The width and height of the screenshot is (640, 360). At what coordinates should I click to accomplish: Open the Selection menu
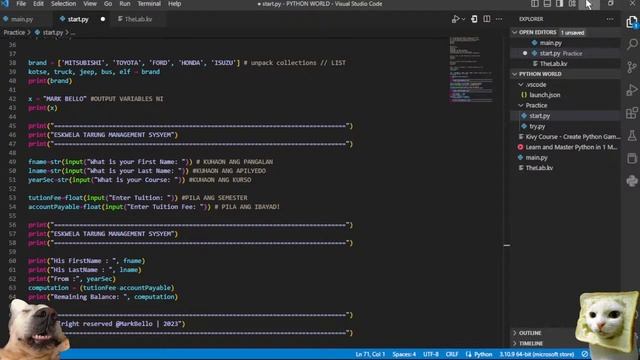tap(63, 4)
